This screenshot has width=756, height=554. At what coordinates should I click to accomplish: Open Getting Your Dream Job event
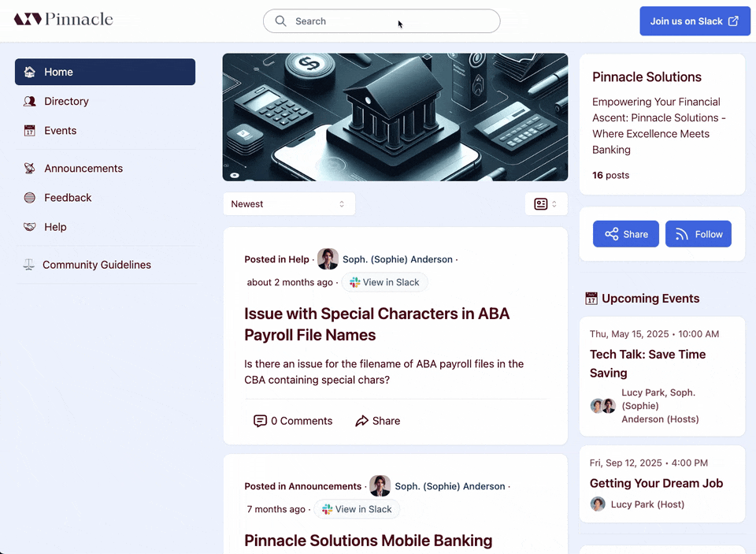click(x=656, y=483)
